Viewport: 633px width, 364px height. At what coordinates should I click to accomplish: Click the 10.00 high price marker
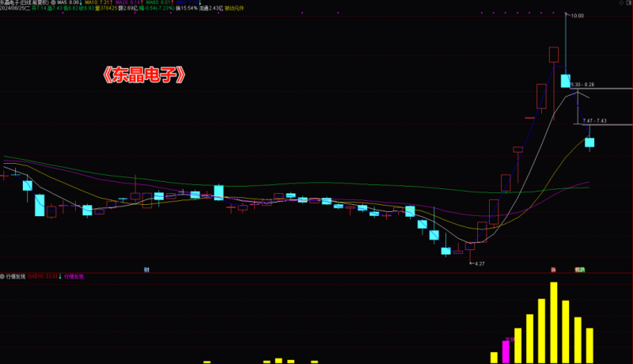(578, 16)
